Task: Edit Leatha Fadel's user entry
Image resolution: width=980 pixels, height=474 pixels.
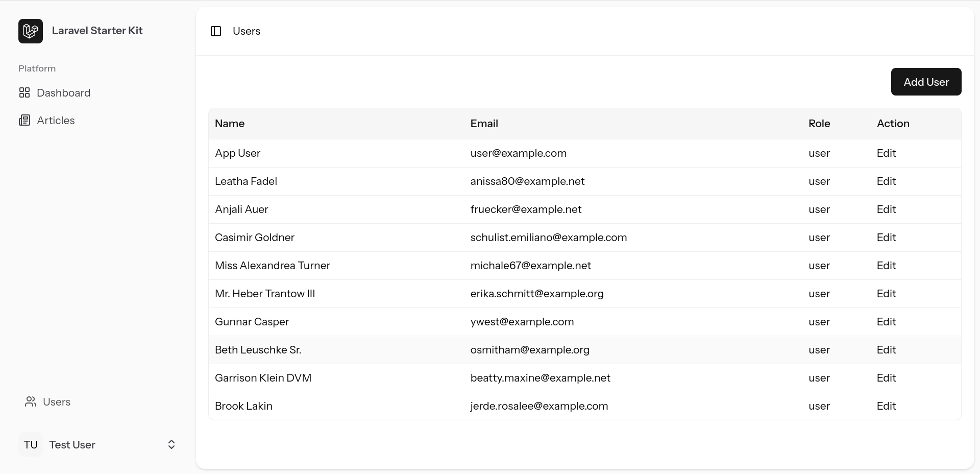Action: point(886,181)
